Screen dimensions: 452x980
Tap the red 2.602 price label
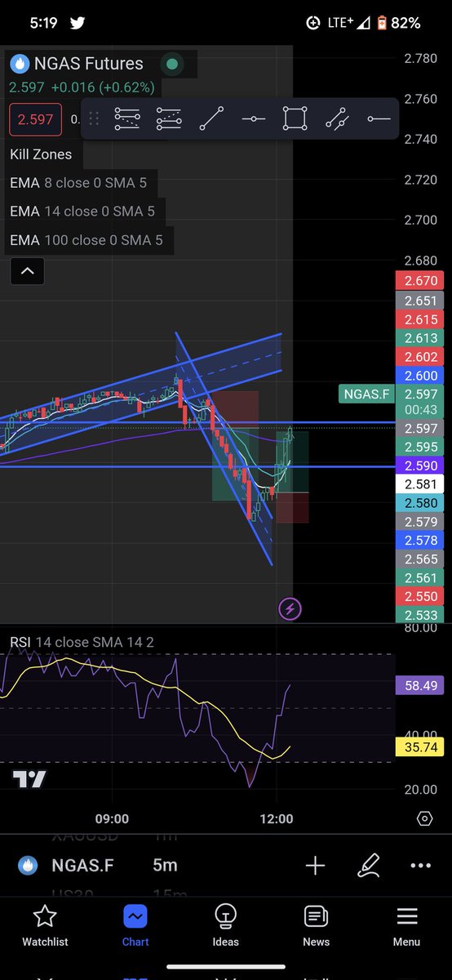coord(421,357)
